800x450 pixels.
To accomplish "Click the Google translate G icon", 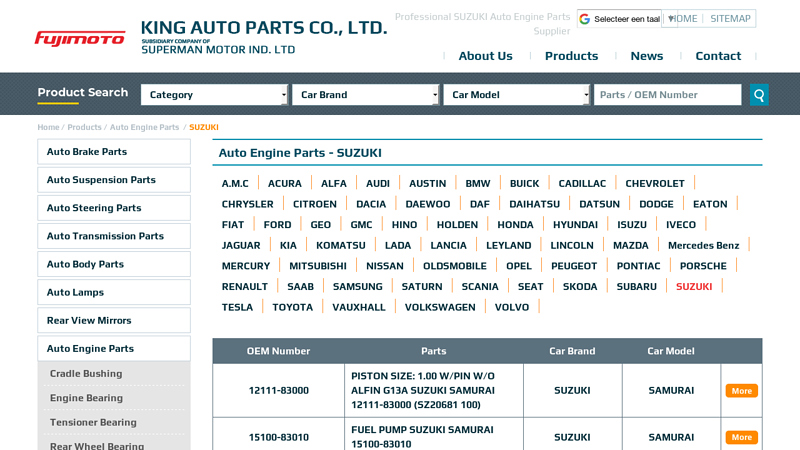I will pyautogui.click(x=585, y=19).
